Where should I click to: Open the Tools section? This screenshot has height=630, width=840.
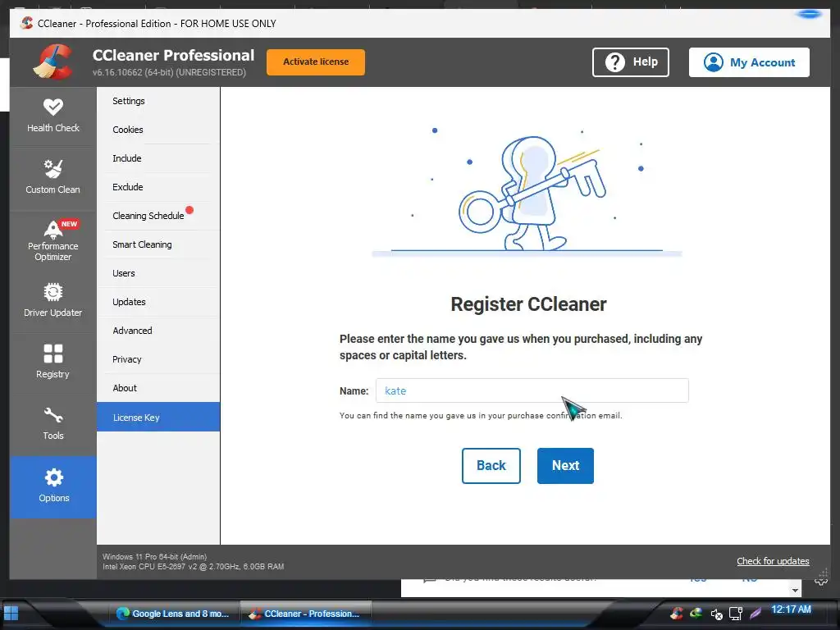click(x=53, y=424)
